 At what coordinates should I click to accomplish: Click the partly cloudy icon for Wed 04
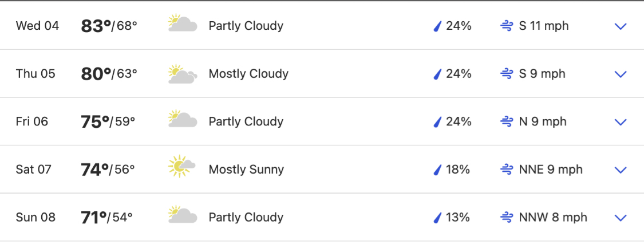[183, 23]
